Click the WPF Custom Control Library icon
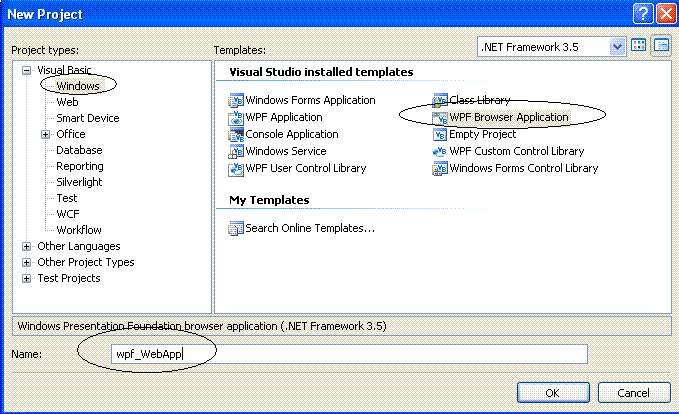Screen dimensions: 679x414 pos(440,152)
